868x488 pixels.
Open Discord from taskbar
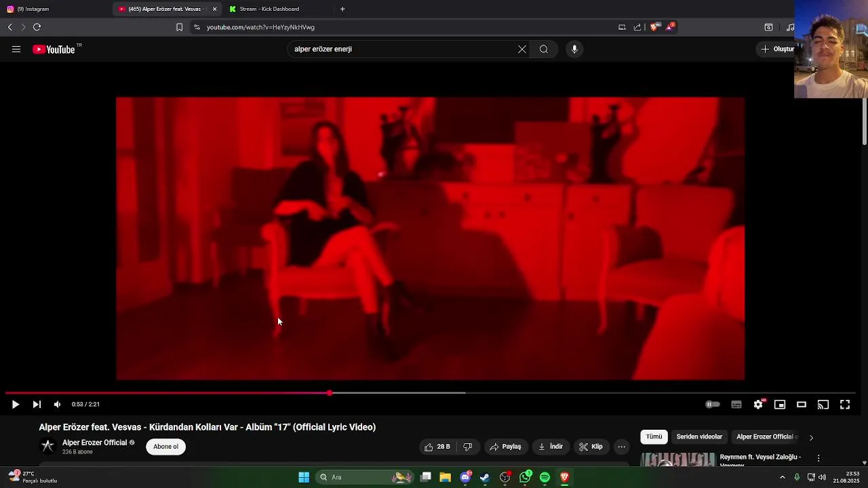pos(466,477)
